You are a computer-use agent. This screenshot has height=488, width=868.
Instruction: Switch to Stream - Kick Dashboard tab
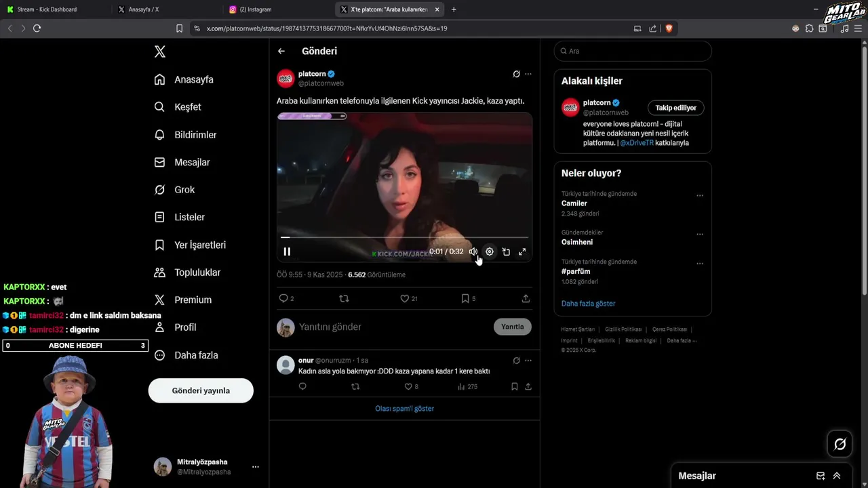pyautogui.click(x=53, y=9)
